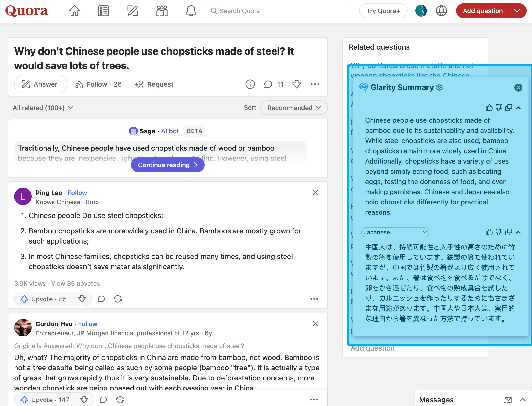
Task: Open Glarity Summary settings gear
Action: click(439, 87)
